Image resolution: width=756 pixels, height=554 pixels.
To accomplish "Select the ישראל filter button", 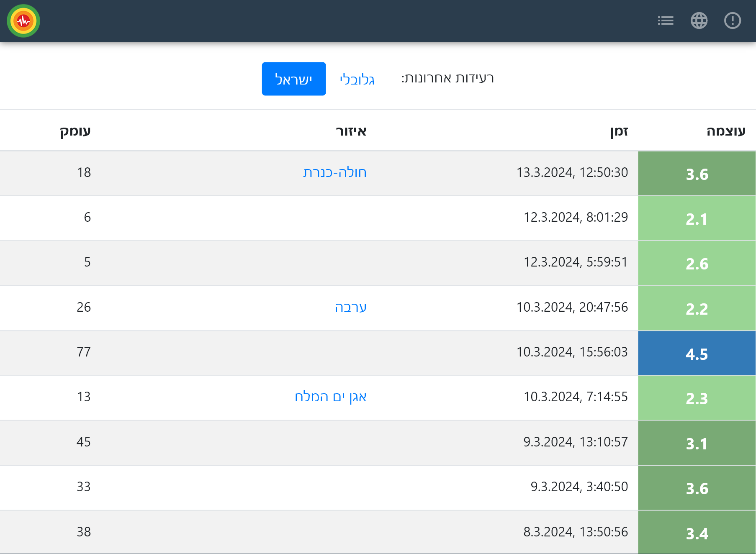I will click(293, 79).
